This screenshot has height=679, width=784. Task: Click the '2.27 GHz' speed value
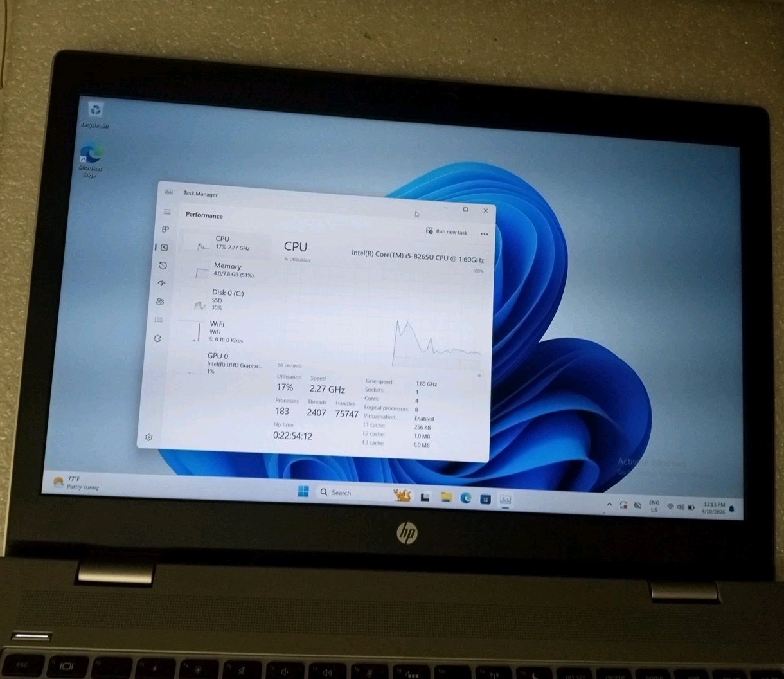pos(327,389)
